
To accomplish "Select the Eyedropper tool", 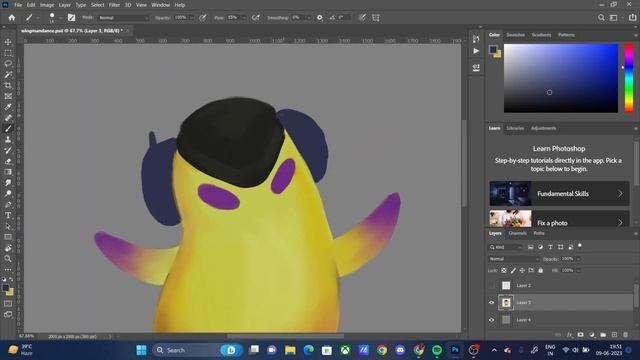I will pyautogui.click(x=8, y=107).
